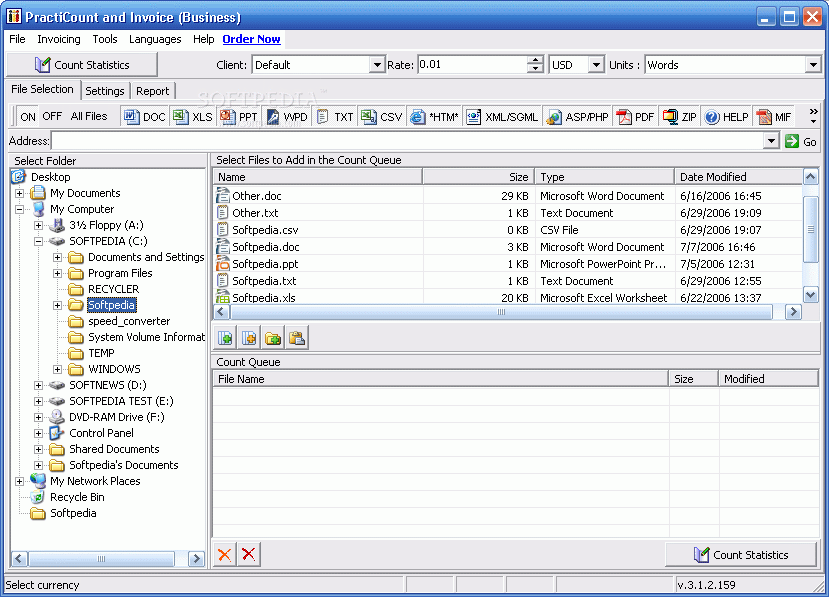Collapse the My Computer tree node
Image resolution: width=829 pixels, height=597 pixels.
[x=20, y=209]
